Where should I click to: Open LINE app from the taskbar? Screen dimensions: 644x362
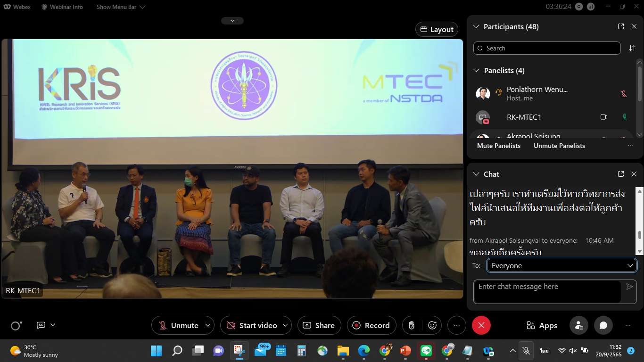pyautogui.click(x=426, y=351)
